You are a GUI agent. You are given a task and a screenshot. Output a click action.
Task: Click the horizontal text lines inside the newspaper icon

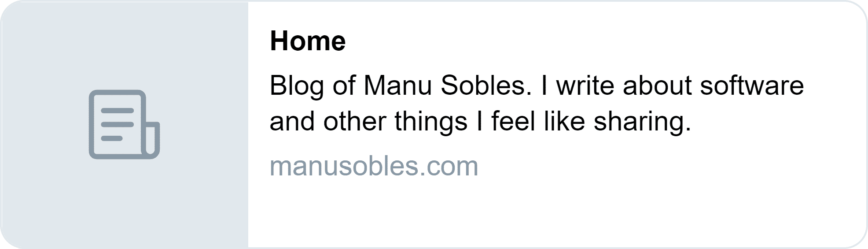117,124
